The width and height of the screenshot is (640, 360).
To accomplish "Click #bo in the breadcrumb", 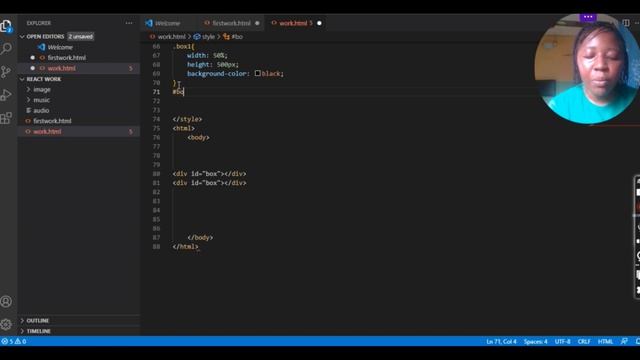I will click(x=237, y=37).
